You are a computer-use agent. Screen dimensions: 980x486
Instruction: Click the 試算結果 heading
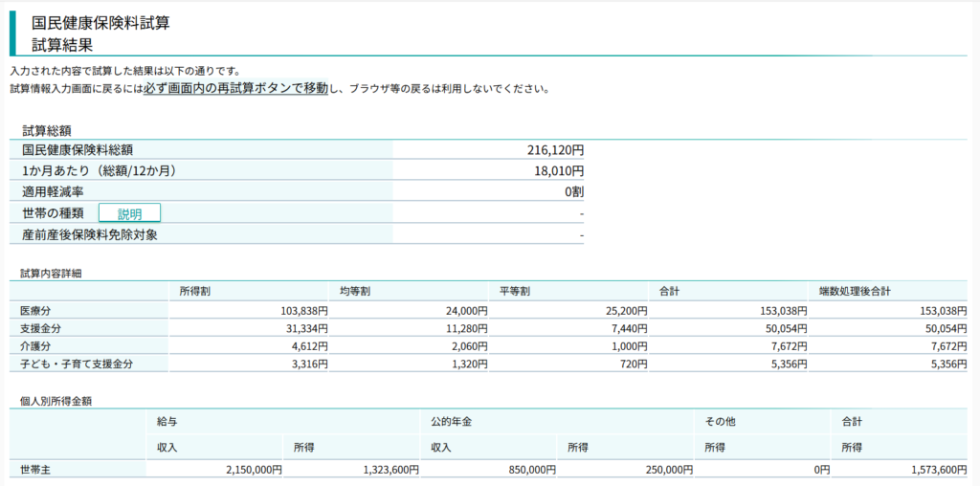(x=62, y=45)
